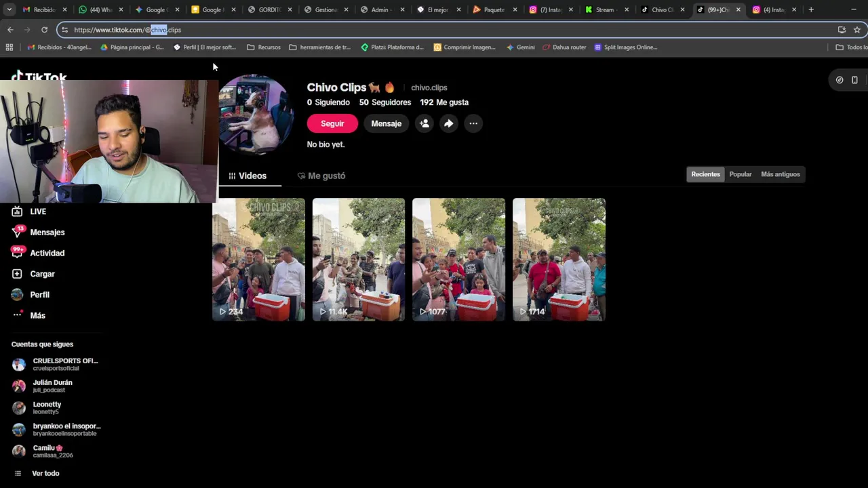
Task: Click the browser forward arrow
Action: 27,30
